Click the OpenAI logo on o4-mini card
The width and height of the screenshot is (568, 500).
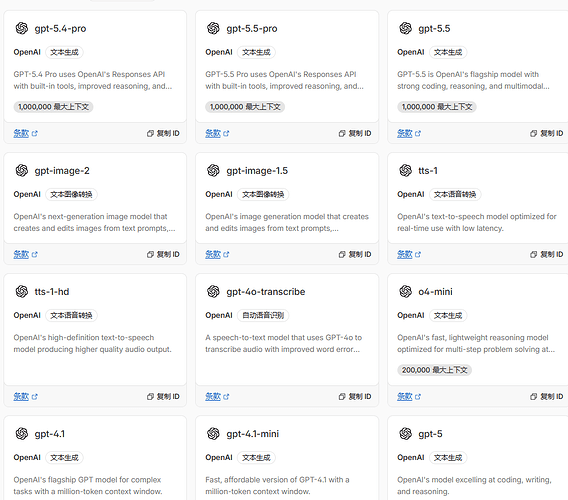coord(405,291)
